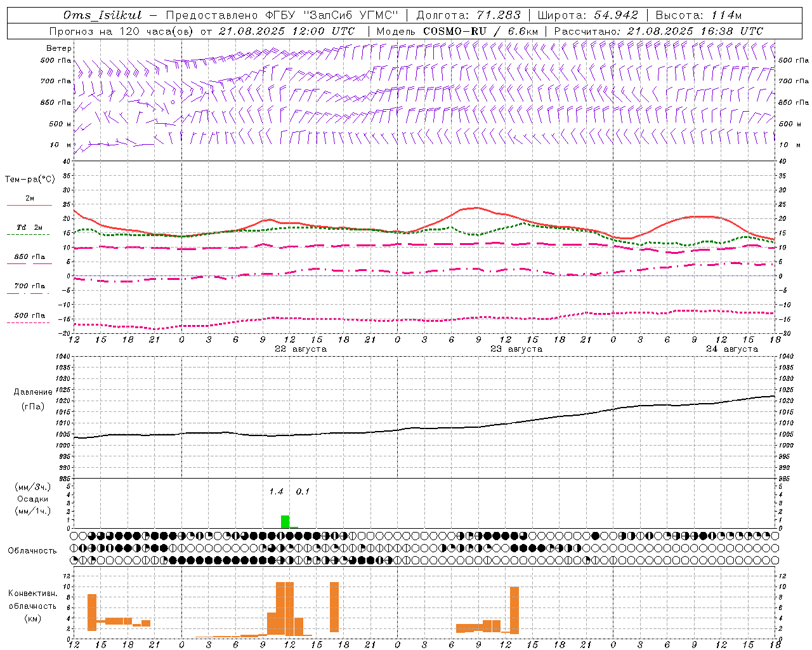Click the 500 м wind level label on left
The height and width of the screenshot is (650, 812).
[x=60, y=124]
